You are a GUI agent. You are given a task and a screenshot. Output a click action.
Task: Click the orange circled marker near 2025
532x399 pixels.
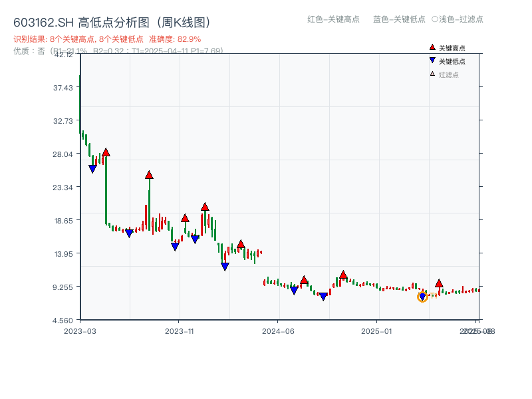pos(422,297)
